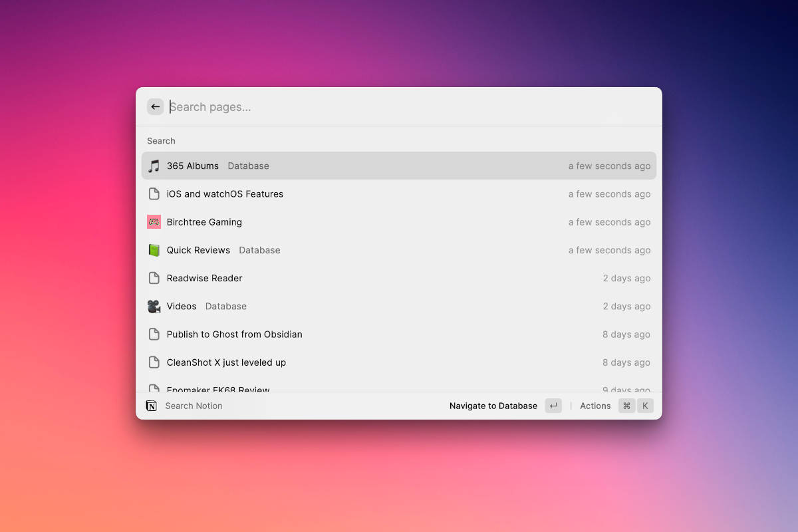Click the Return key icon in footer
Viewport: 798px width, 532px height.
pyautogui.click(x=553, y=406)
